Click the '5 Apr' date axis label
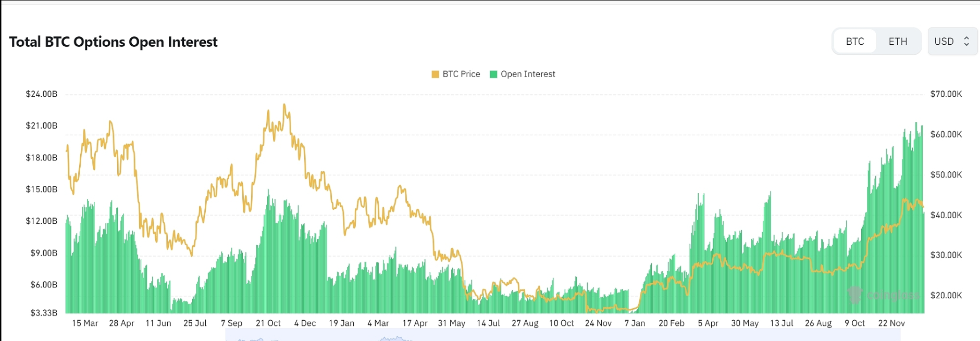Image resolution: width=980 pixels, height=341 pixels. tap(708, 323)
